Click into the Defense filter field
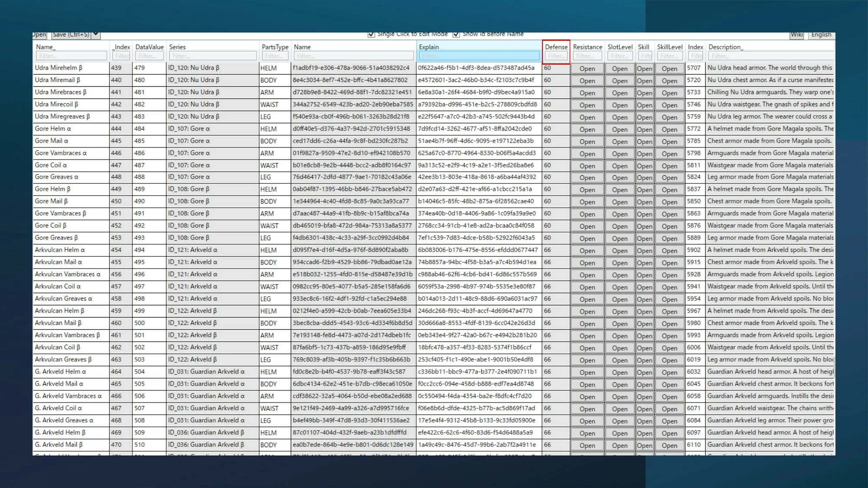The image size is (868, 488). pos(556,56)
